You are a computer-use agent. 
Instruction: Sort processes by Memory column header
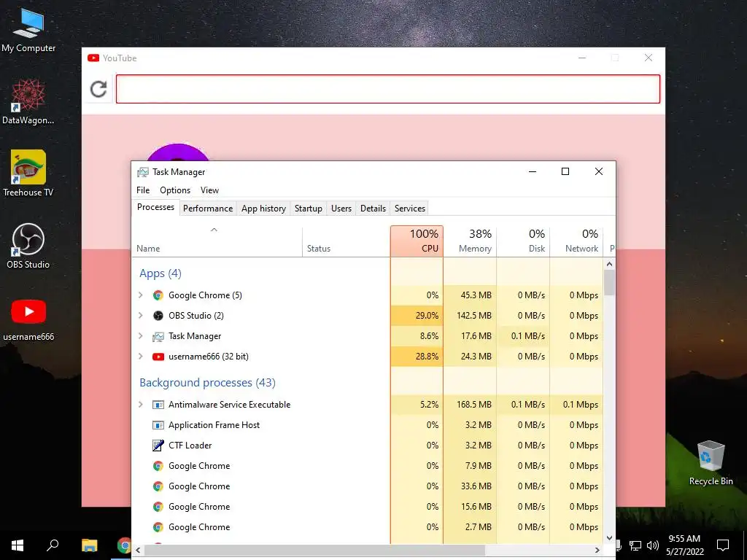point(471,241)
